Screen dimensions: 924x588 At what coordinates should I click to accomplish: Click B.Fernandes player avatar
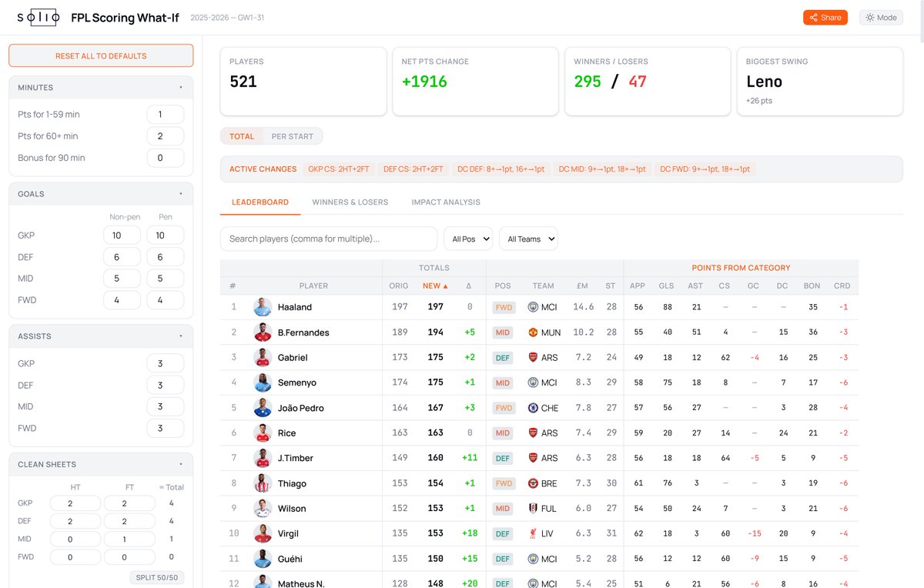(x=263, y=332)
